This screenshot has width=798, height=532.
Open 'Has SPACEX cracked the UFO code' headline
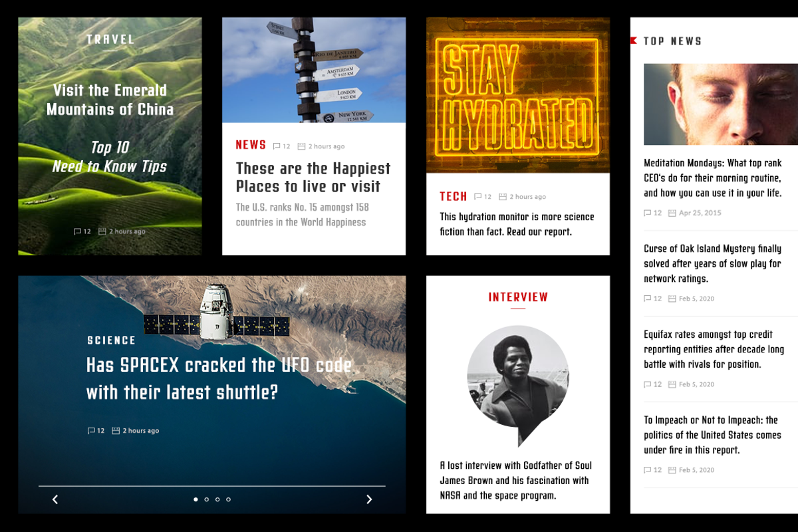(x=219, y=378)
